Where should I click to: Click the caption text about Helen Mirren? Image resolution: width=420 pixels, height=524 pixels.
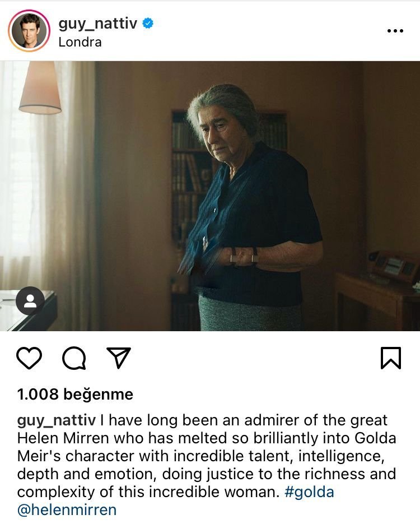click(207, 465)
